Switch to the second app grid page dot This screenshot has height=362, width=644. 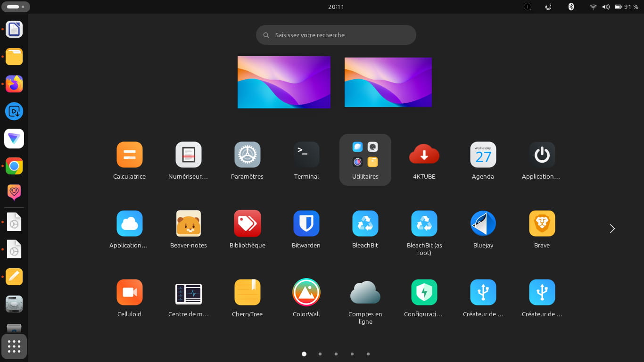pos(320,354)
